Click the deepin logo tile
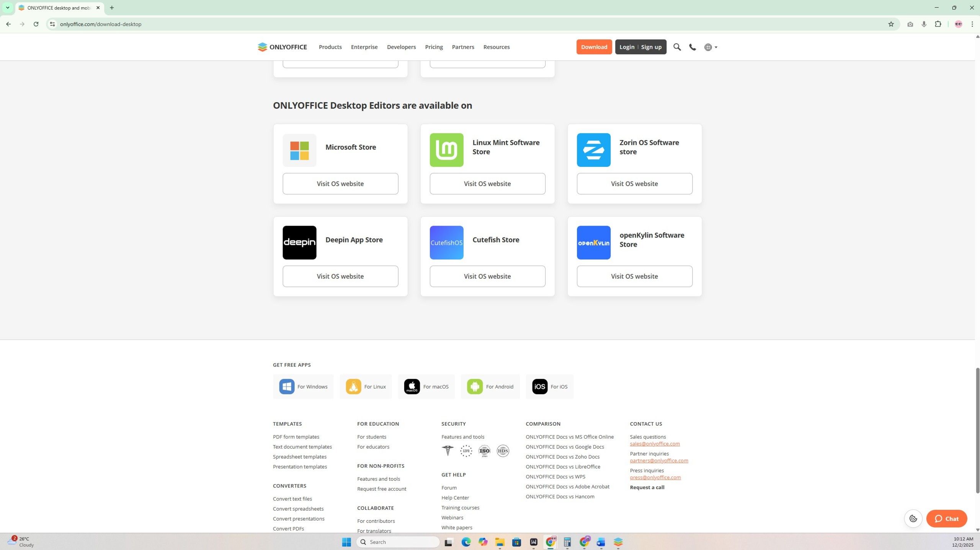 [x=299, y=242]
